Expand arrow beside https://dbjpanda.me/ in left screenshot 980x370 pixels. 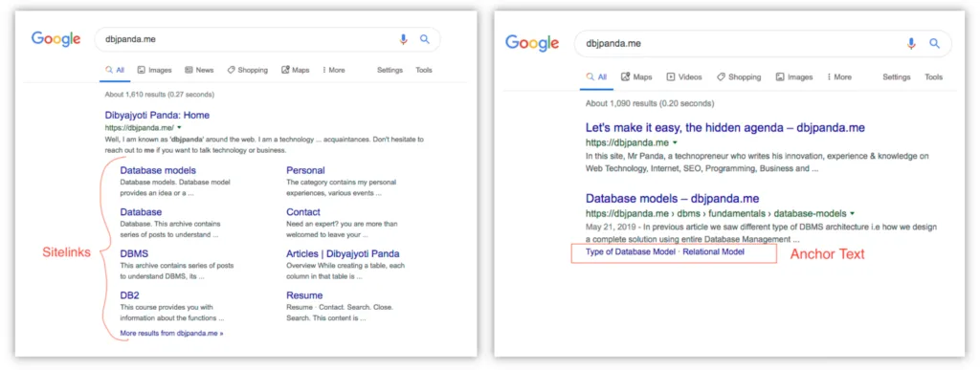point(180,128)
